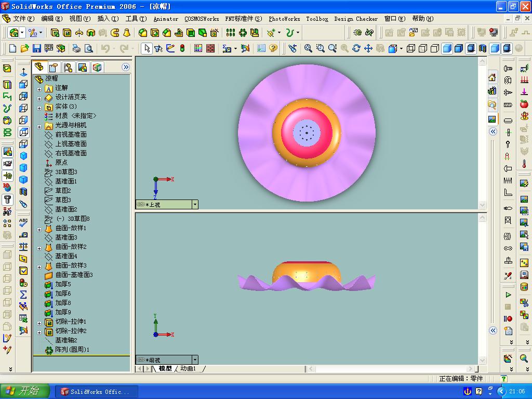
Task: Toggle Hidden Lines Visible display mode
Action: coord(423,48)
